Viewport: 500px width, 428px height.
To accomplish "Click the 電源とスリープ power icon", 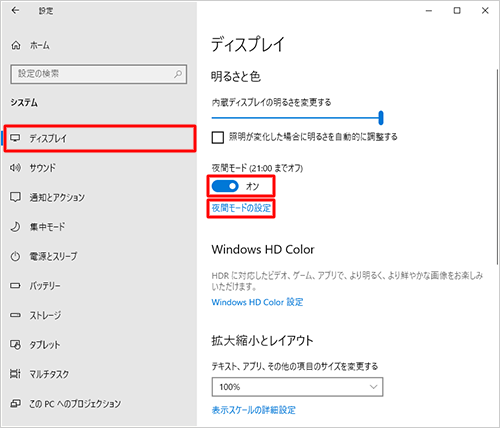I will [x=15, y=256].
